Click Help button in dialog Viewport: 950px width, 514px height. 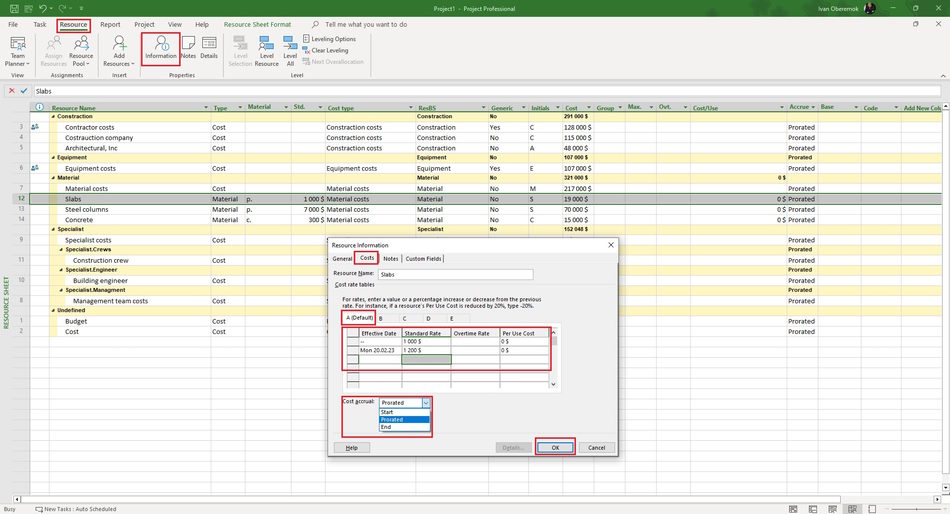tap(351, 447)
